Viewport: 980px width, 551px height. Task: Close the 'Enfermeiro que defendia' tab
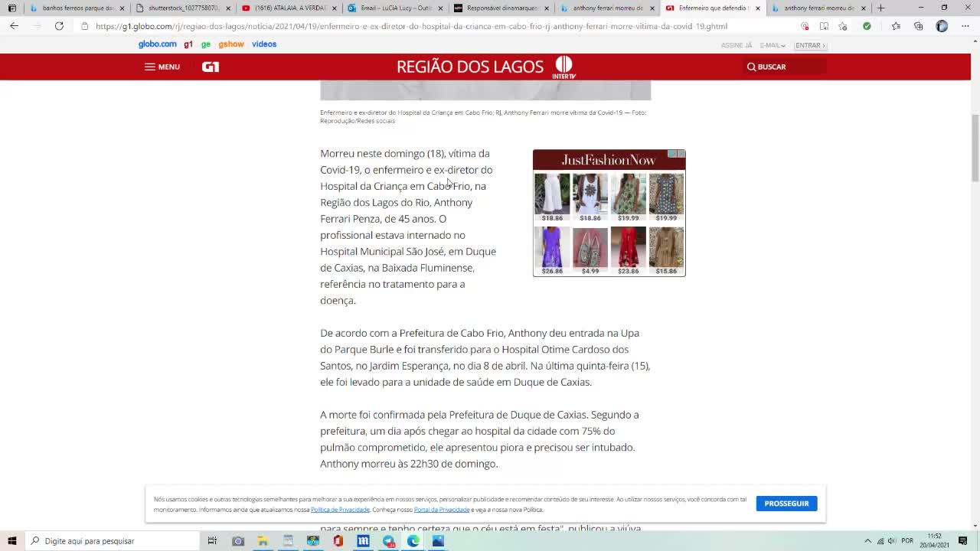[x=758, y=8]
